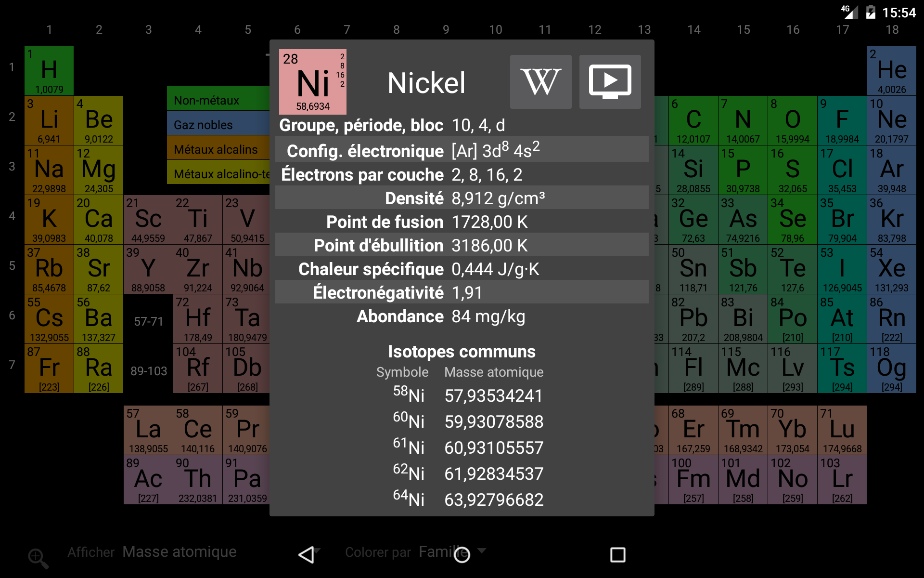Tap the zoom magnifier icon
The image size is (924, 578).
point(38,558)
